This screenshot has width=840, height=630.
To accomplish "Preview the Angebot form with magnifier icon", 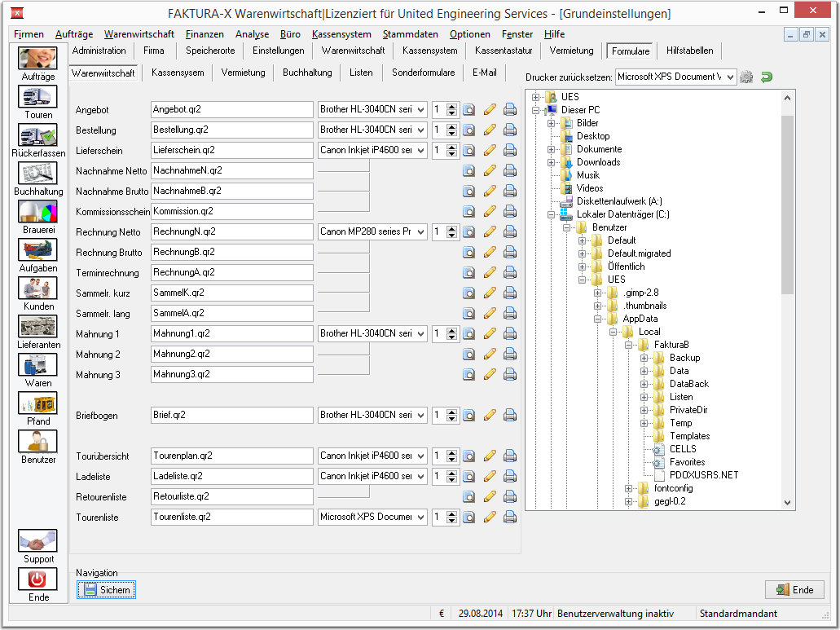I will [468, 110].
